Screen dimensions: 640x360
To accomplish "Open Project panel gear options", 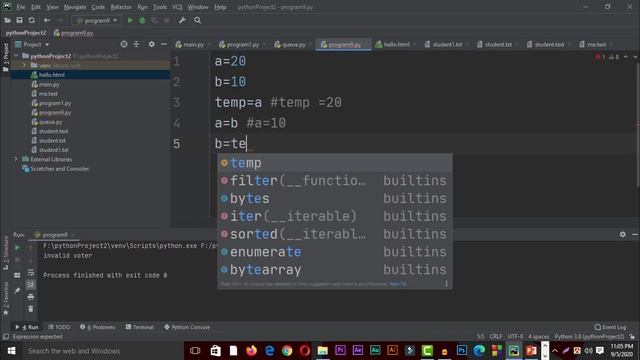I will [x=151, y=44].
